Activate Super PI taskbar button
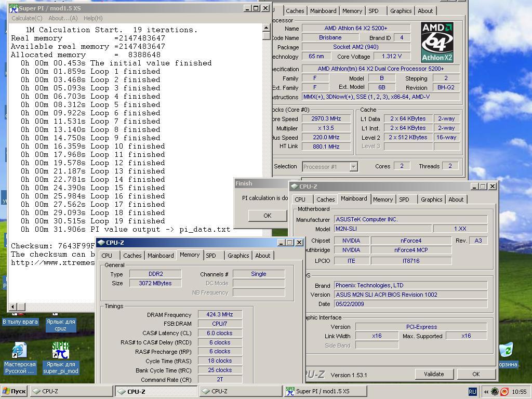The image size is (532, 399). tap(325, 391)
